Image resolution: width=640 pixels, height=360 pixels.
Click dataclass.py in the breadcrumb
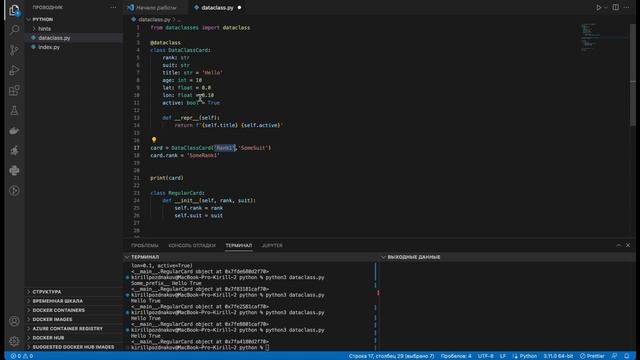154,19
